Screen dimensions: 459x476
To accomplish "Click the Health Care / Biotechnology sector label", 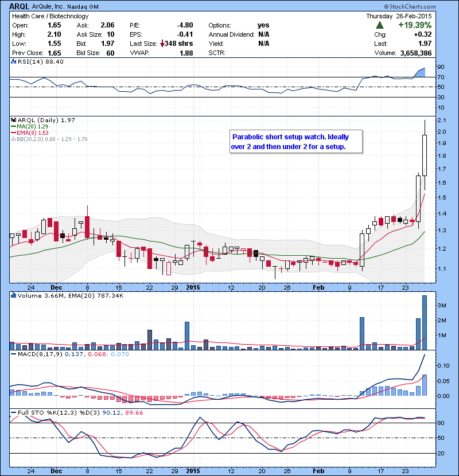I will click(x=46, y=16).
